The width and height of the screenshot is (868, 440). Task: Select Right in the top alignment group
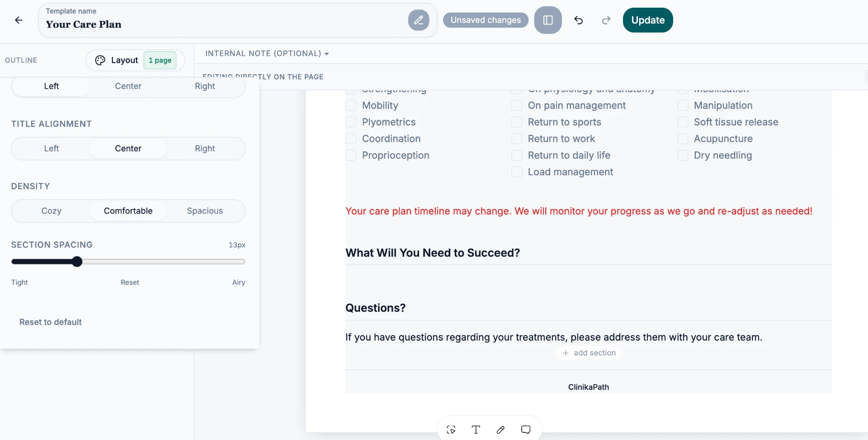click(205, 86)
